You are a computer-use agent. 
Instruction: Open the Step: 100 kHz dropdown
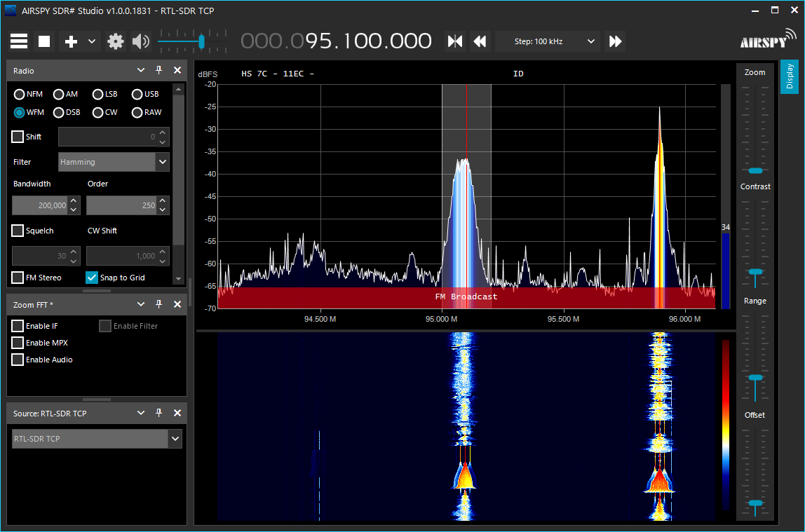coord(548,41)
